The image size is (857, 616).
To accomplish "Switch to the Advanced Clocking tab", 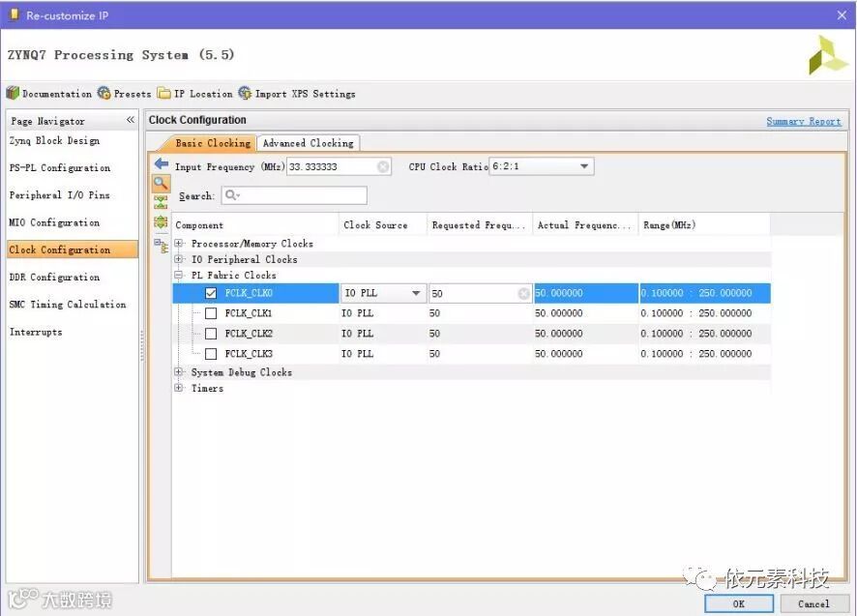I will (309, 143).
